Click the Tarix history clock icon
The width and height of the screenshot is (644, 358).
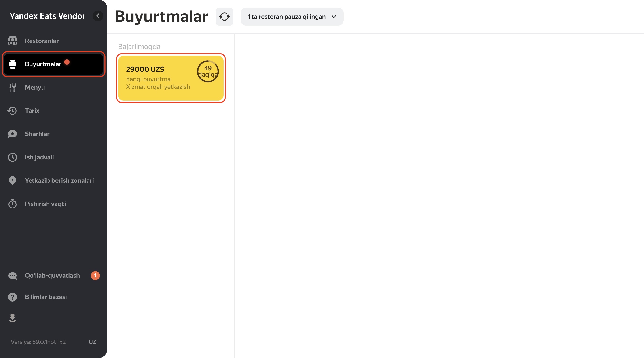[x=12, y=111]
